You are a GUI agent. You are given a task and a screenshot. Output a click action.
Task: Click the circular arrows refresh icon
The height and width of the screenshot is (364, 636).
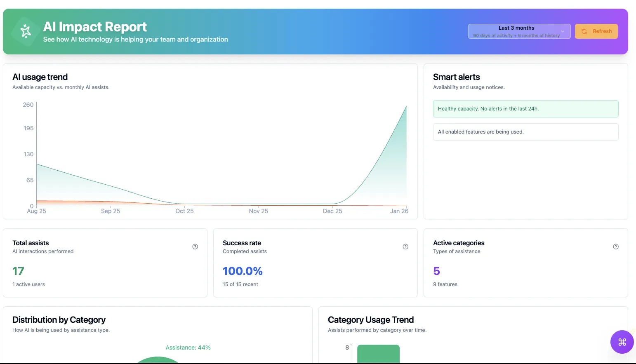(x=584, y=31)
